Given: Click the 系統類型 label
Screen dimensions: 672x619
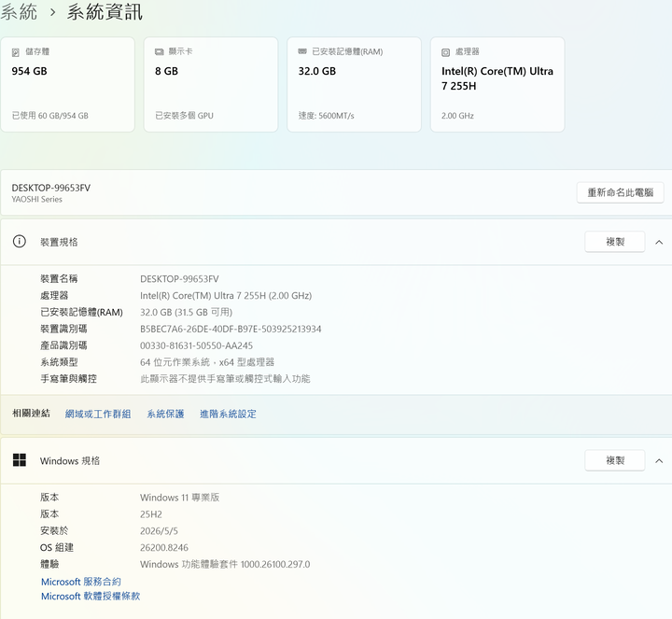Looking at the screenshot, I should 59,362.
